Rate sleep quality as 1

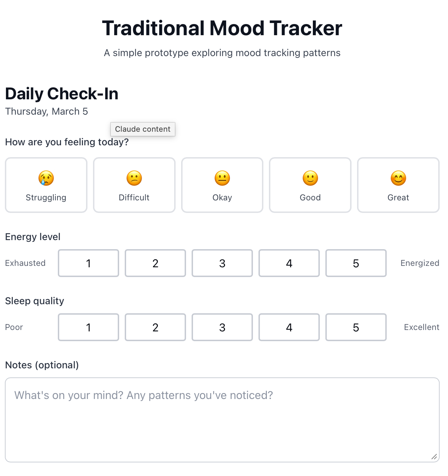pyautogui.click(x=88, y=327)
